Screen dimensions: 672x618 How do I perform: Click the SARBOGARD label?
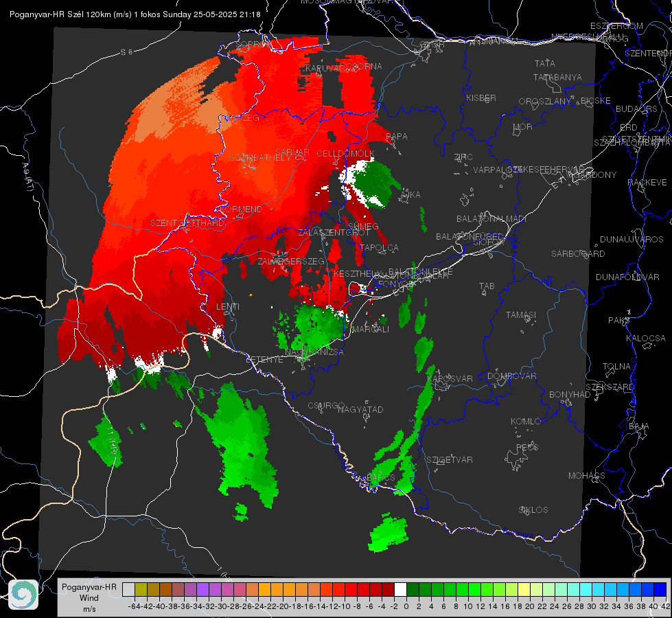[x=578, y=254]
